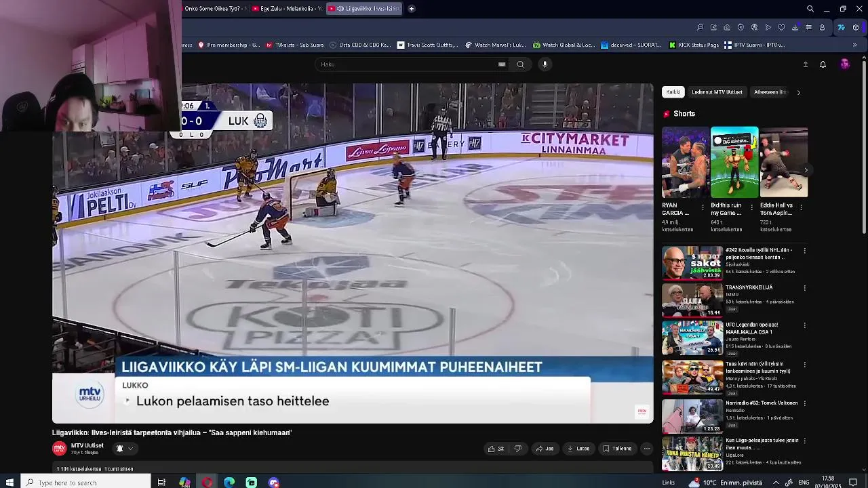This screenshot has width=868, height=488.
Task: Click the heart bookmark icon in address bar
Action: [x=781, y=28]
